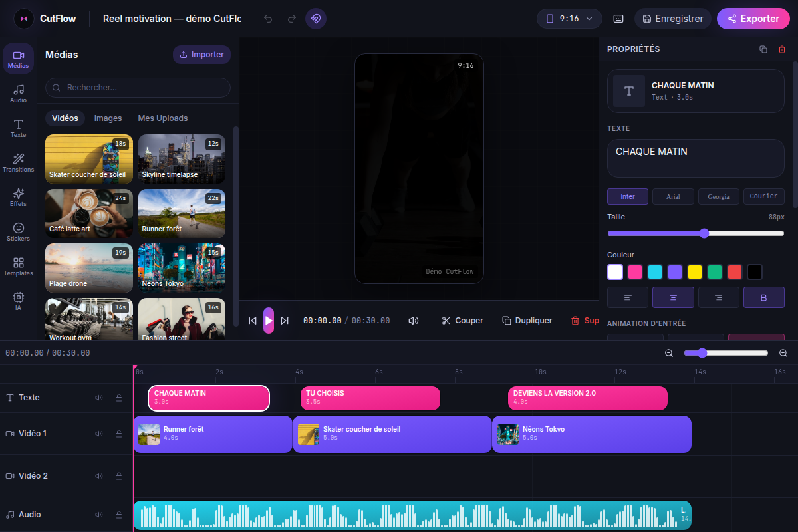Lock the Vidéo 1 track
798x532 pixels.
119,434
